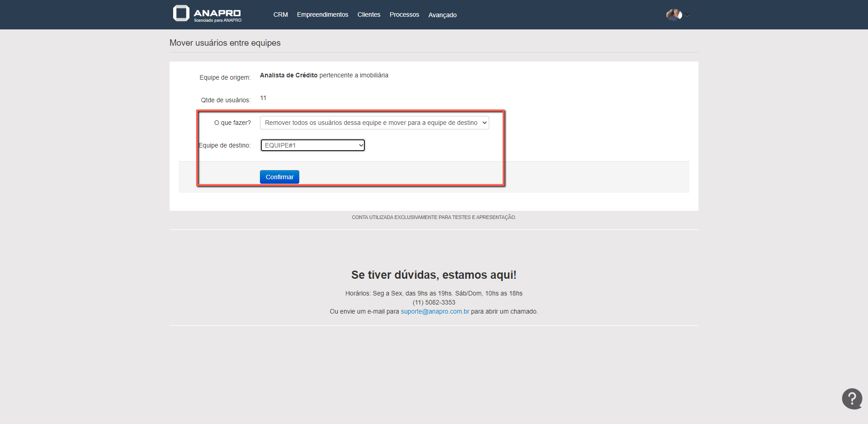Click the 'Equipe de destino:' label
This screenshot has width=868, height=424.
click(225, 145)
